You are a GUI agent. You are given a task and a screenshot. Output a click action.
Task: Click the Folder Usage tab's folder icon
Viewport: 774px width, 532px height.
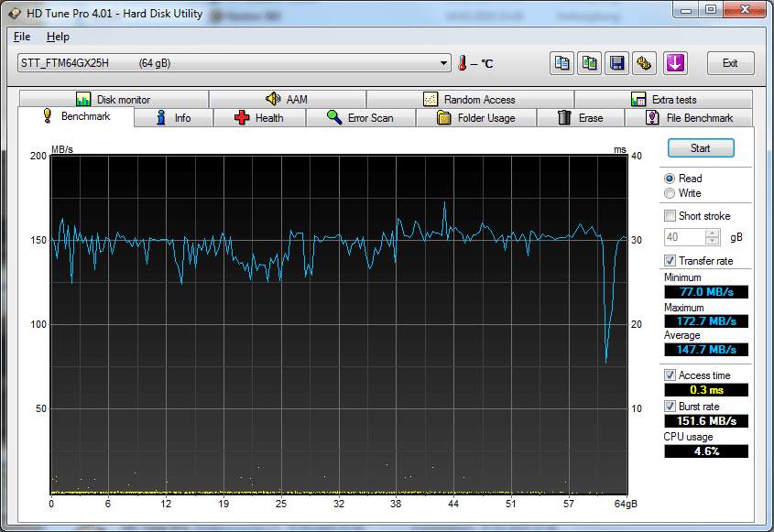click(x=443, y=117)
